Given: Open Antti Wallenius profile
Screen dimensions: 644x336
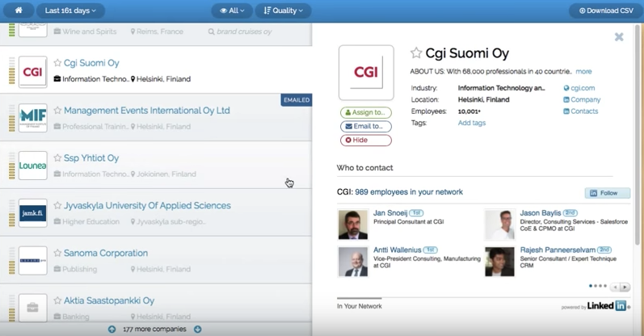Looking at the screenshot, I should pyautogui.click(x=398, y=250).
